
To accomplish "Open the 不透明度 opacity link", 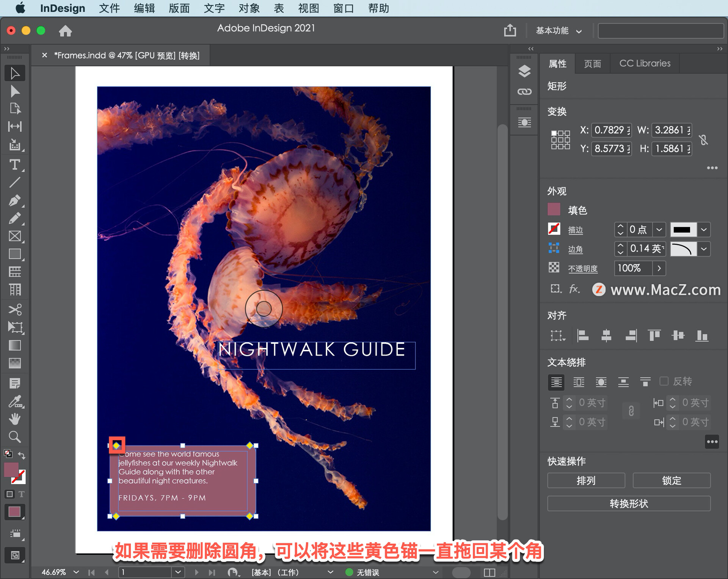I will coord(582,269).
